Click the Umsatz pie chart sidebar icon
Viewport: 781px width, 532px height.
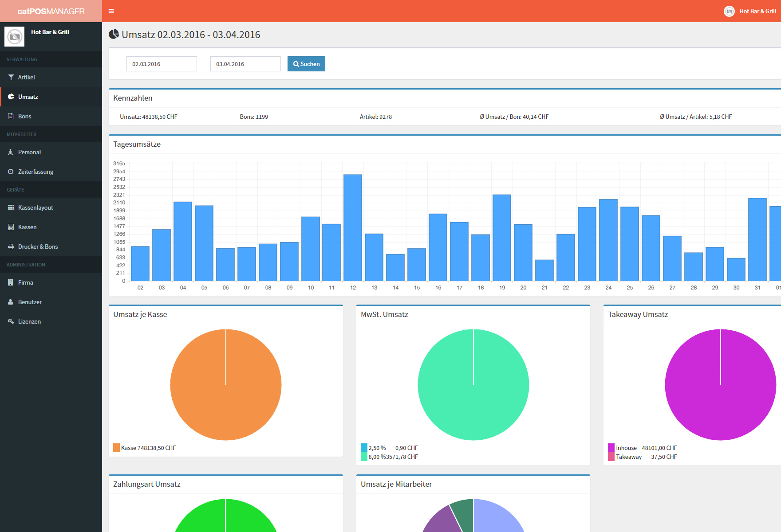11,97
